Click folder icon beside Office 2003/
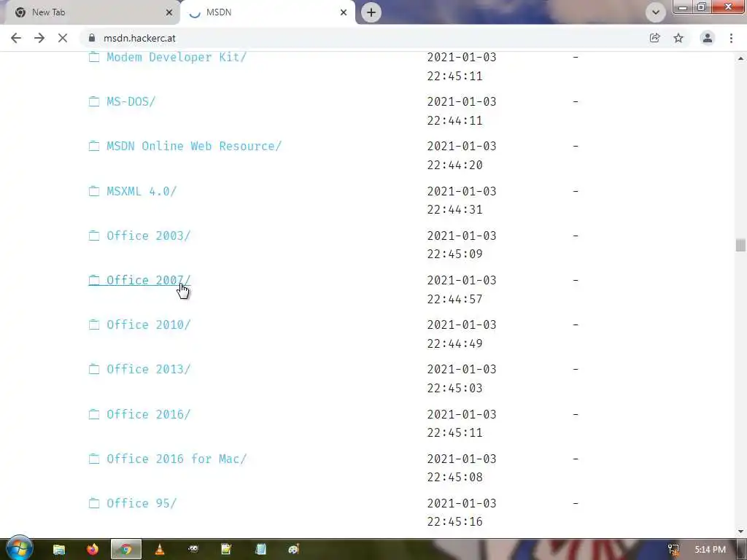This screenshot has width=747, height=560. [x=94, y=236]
